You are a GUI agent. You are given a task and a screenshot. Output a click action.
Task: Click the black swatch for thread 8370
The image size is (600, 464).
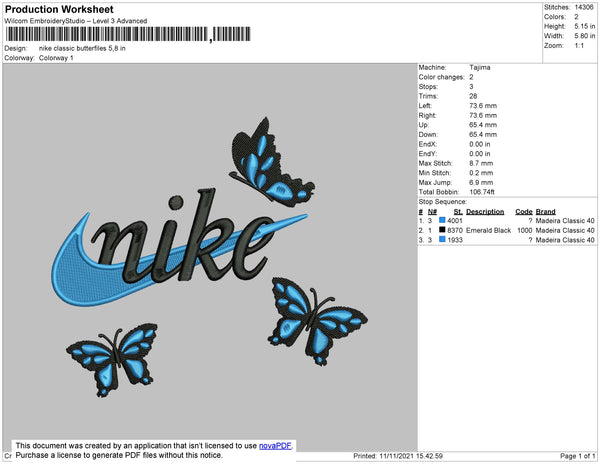[x=442, y=230]
